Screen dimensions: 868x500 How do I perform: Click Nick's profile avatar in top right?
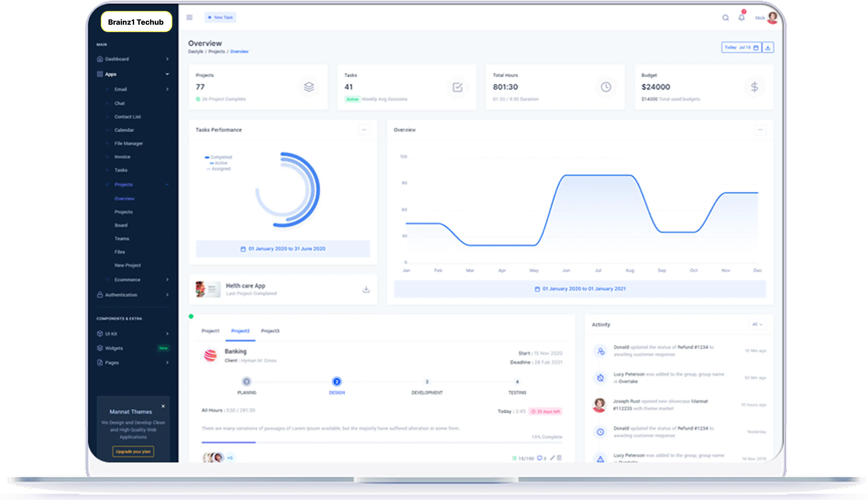point(772,18)
